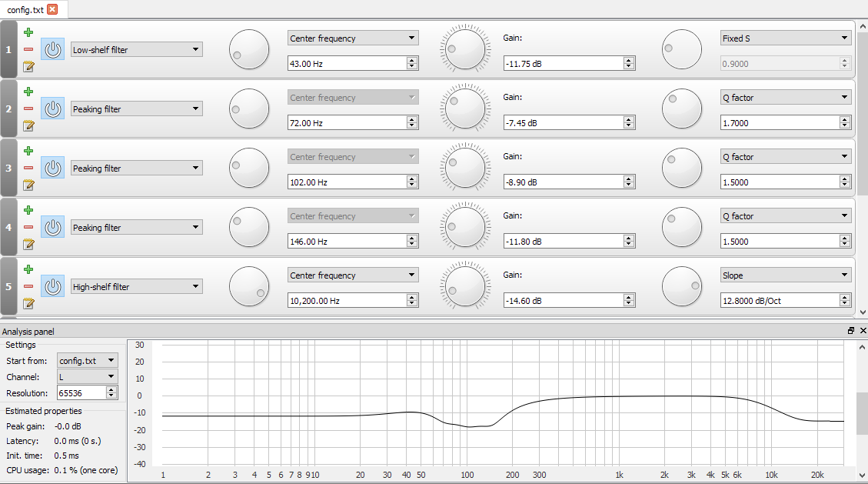This screenshot has width=868, height=484.
Task: Open the Fixed S dropdown in row 1
Action: pos(786,38)
